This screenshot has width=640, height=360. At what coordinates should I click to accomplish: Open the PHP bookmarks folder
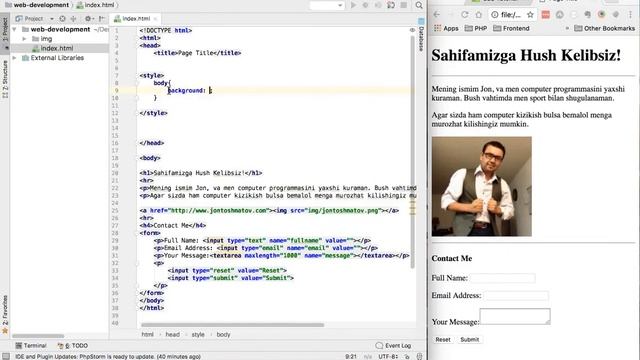click(476, 28)
